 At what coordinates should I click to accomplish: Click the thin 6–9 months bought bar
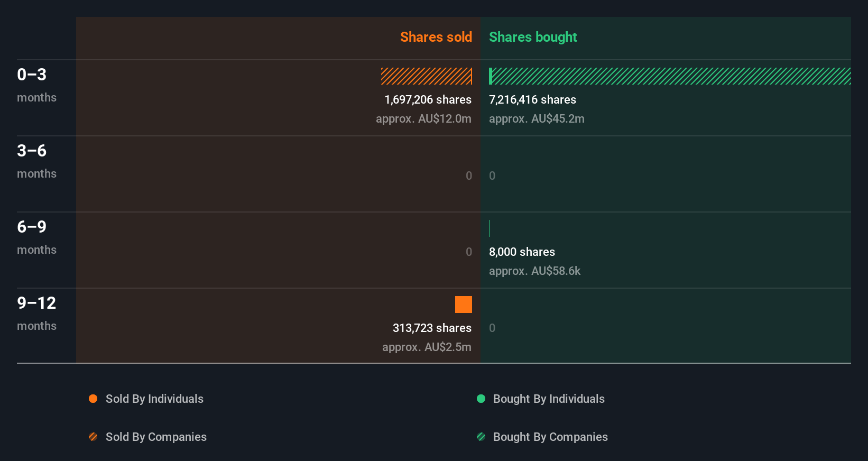(x=490, y=228)
